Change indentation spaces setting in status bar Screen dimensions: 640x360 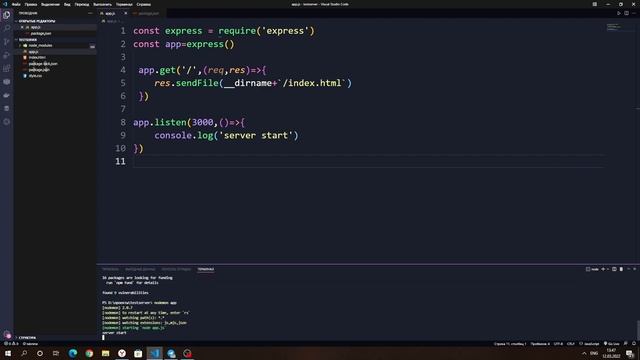540,344
